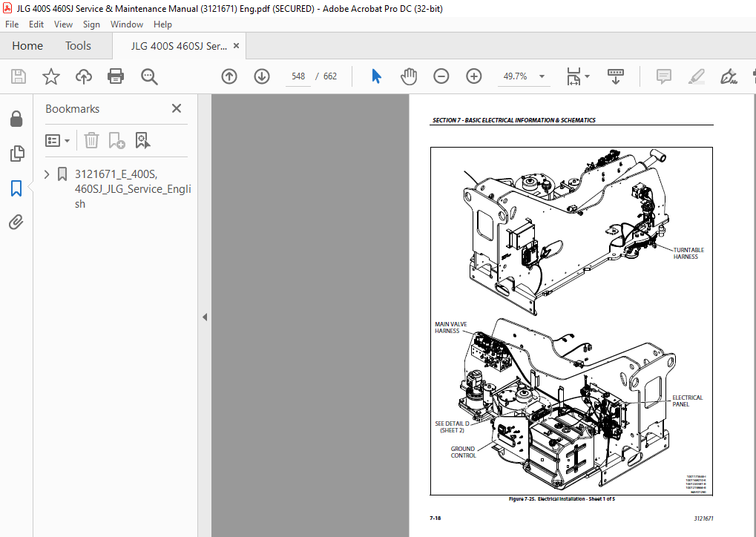Image resolution: width=756 pixels, height=537 pixels.
Task: Click the ELECTRICAL PANEL label in the diagram
Action: pos(687,401)
